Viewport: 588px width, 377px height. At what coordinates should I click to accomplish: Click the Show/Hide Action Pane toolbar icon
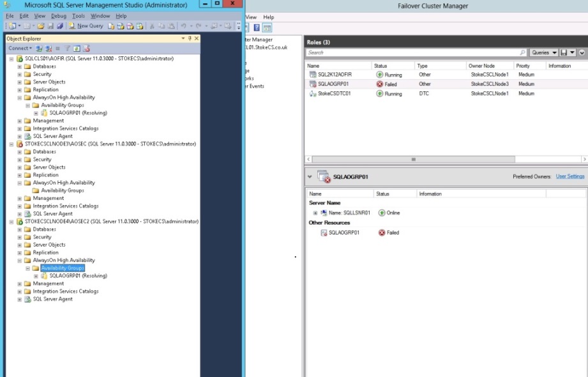(267, 27)
